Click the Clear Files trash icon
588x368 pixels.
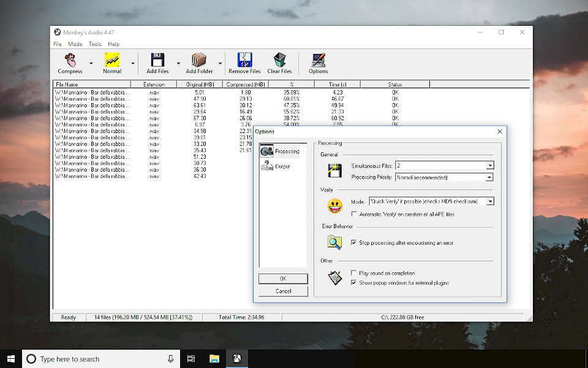coord(279,60)
